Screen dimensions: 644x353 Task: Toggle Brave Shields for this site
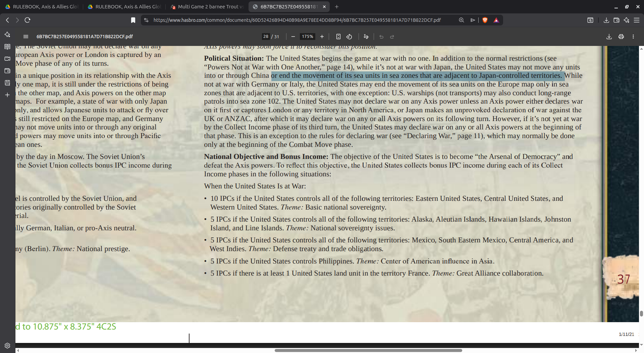485,20
